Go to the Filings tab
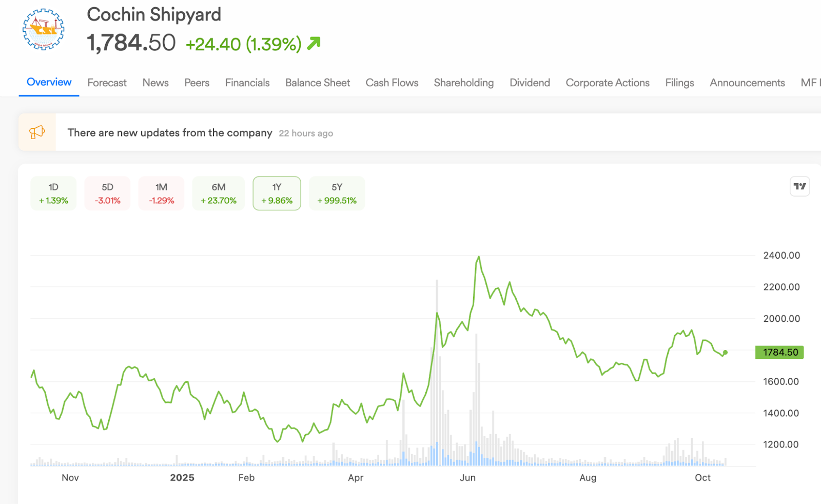Screen dimensions: 821x504 679,83
